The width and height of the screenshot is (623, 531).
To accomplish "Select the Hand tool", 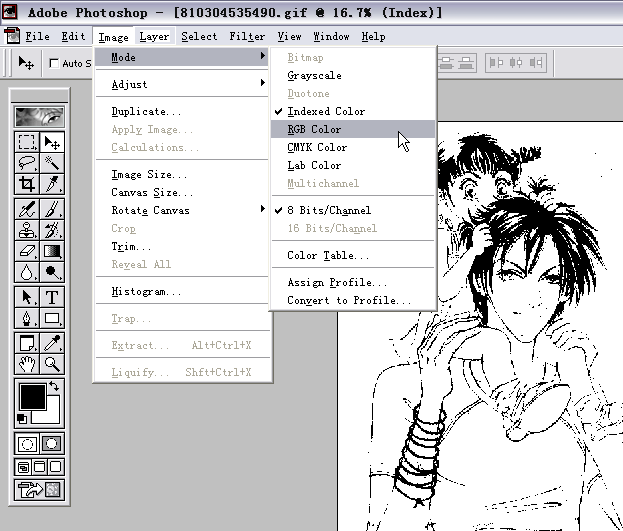I will coord(27,364).
